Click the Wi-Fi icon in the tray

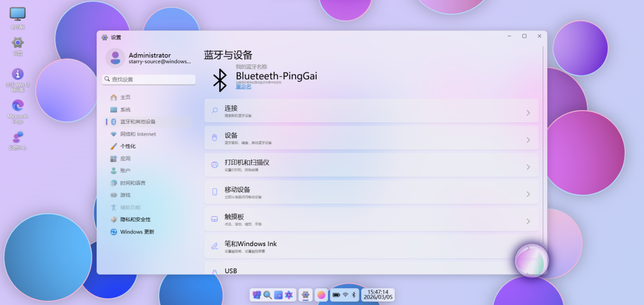tap(346, 295)
